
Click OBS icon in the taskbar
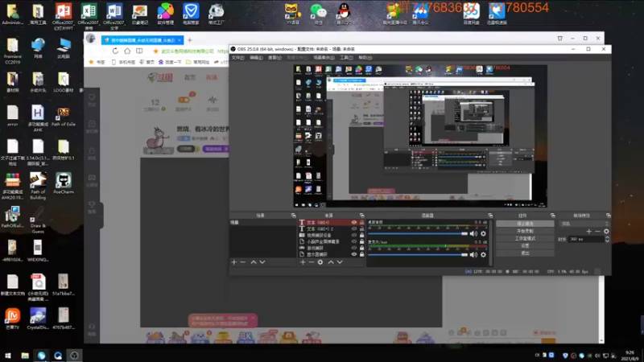pyautogui.click(x=74, y=356)
